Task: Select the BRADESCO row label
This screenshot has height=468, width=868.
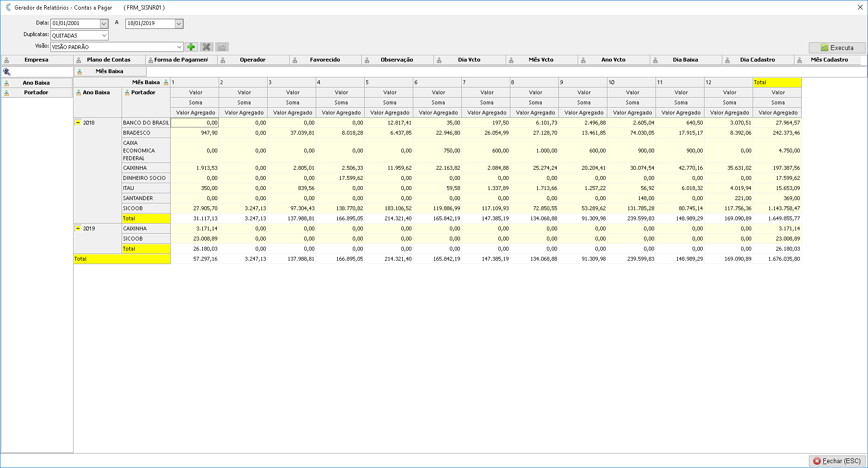Action: pos(146,133)
